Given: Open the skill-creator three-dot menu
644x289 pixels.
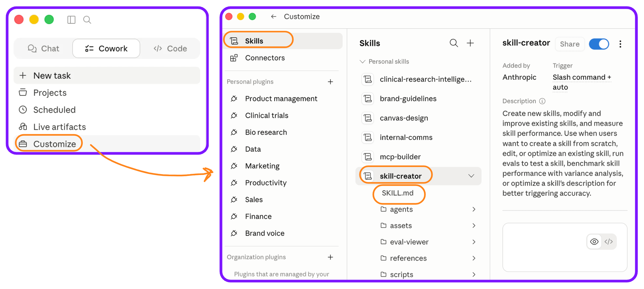Looking at the screenshot, I should tap(620, 44).
